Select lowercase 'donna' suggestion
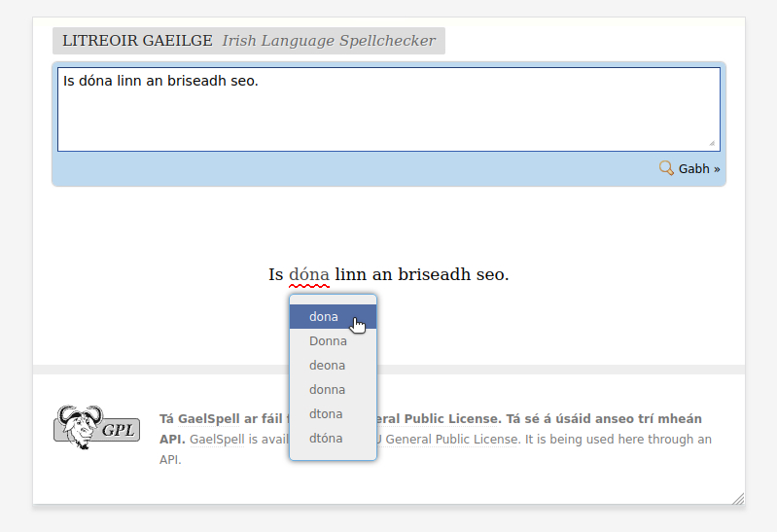 pyautogui.click(x=327, y=390)
